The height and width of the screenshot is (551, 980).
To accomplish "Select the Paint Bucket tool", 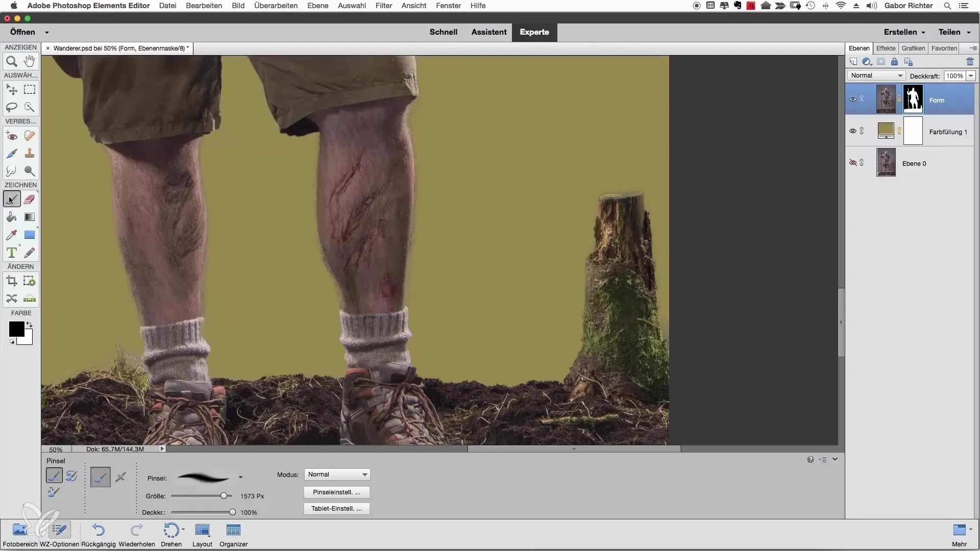I will tap(11, 217).
